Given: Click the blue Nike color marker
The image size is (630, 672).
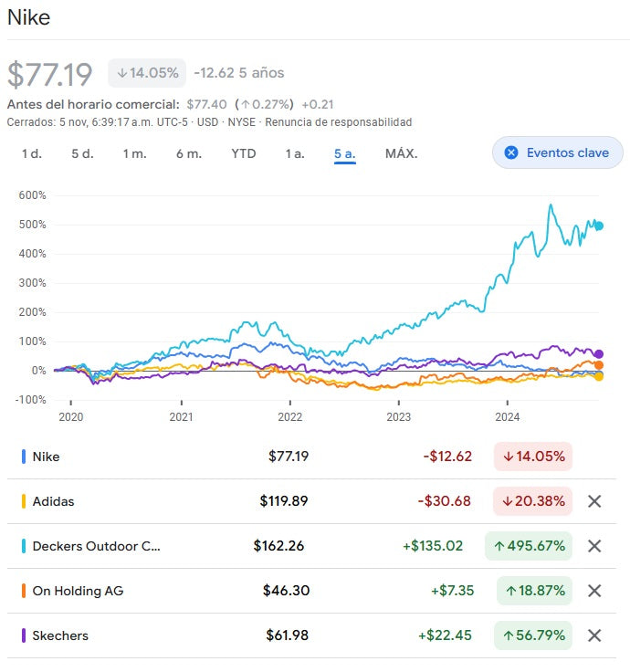Looking at the screenshot, I should pyautogui.click(x=24, y=457).
